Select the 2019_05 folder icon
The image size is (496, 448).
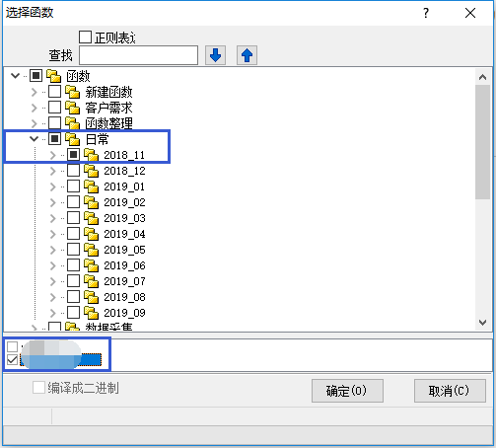click(x=92, y=250)
